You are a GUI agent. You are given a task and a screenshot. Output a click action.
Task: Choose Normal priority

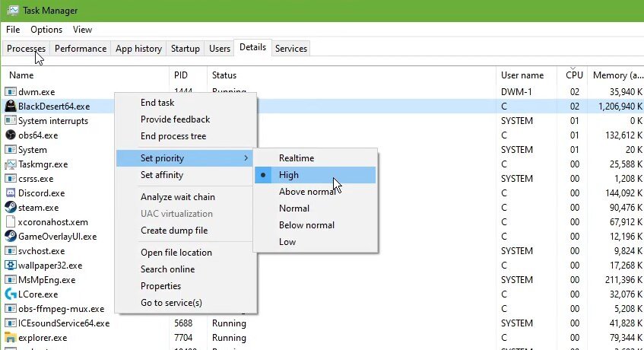coord(315,208)
